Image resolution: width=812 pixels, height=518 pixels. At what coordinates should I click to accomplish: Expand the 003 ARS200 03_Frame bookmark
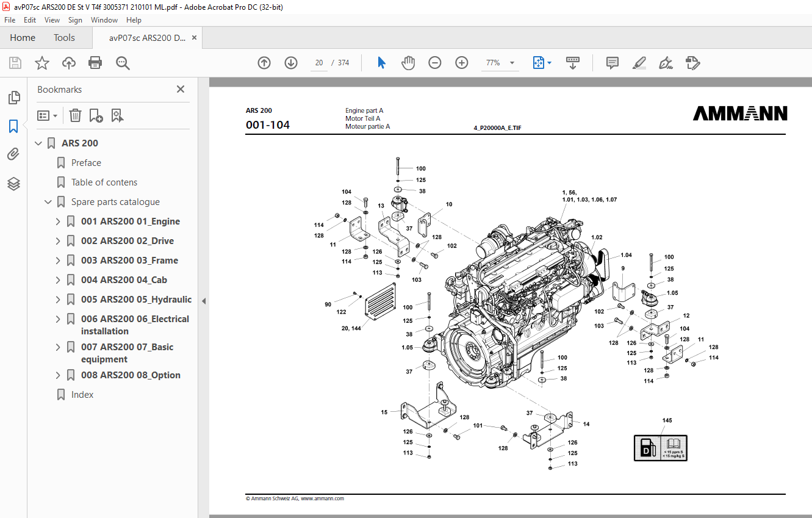coord(59,261)
